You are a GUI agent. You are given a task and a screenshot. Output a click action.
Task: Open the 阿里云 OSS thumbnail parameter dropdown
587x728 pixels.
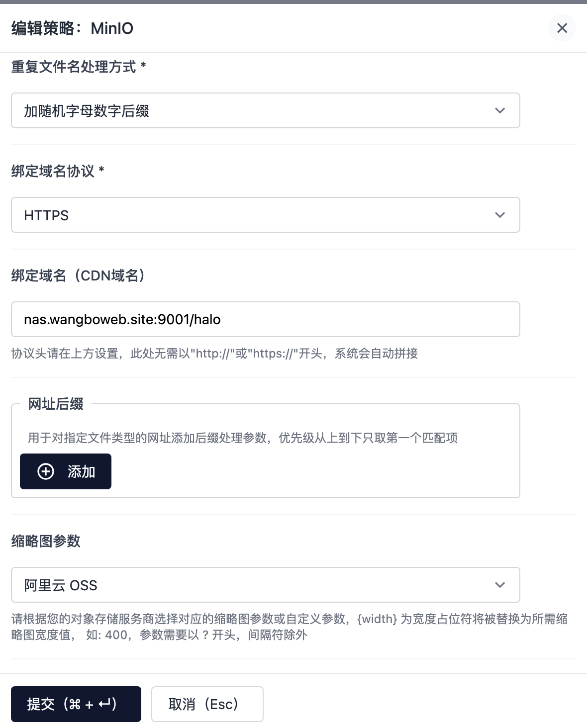pyautogui.click(x=266, y=585)
